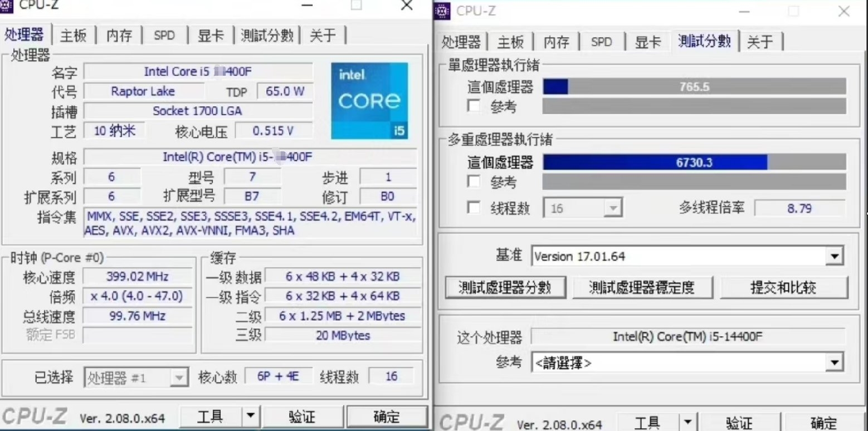Open 显卡 tab in left CPU-Z window
Image resolution: width=868 pixels, height=431 pixels.
[x=211, y=36]
